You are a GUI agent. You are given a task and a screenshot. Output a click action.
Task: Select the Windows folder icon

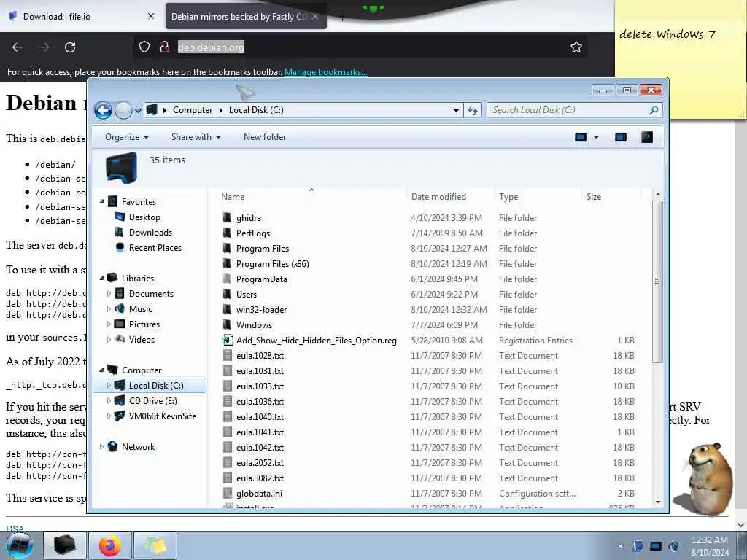228,324
